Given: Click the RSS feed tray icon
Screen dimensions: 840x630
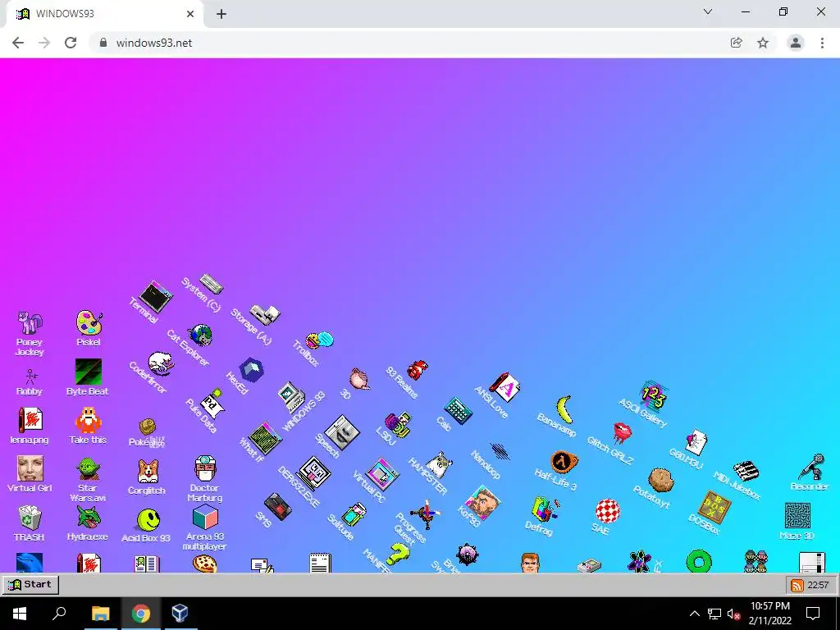Looking at the screenshot, I should click(797, 585).
